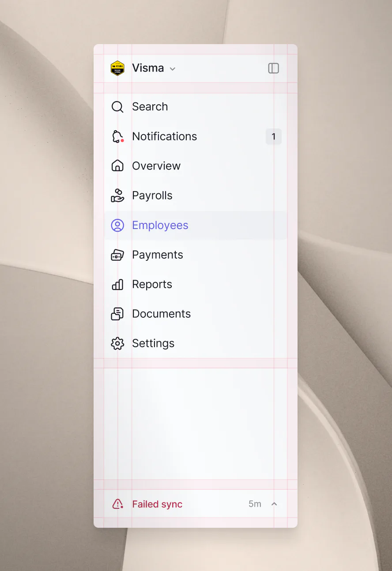
Task: Open the Reports section
Action: (196, 284)
